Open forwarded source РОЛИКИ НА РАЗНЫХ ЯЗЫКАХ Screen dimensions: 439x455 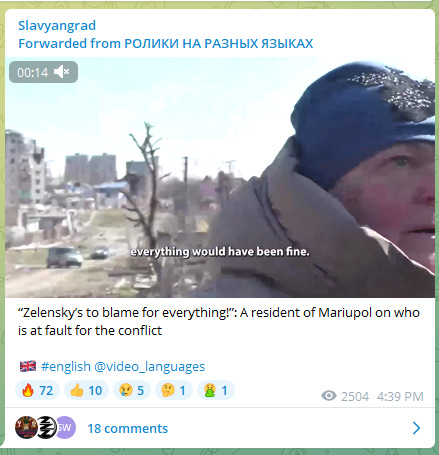(219, 43)
